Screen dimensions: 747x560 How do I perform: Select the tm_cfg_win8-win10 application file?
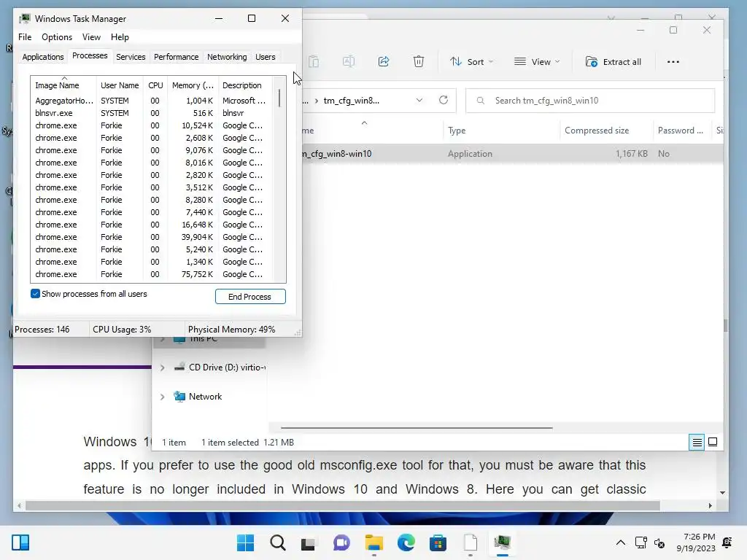click(x=513, y=154)
